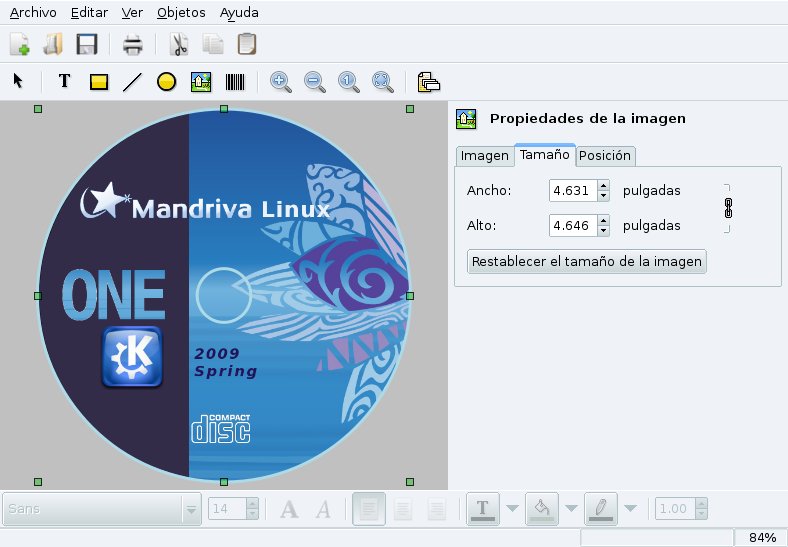Choose the Text object tool
The image size is (788, 547).
[64, 81]
